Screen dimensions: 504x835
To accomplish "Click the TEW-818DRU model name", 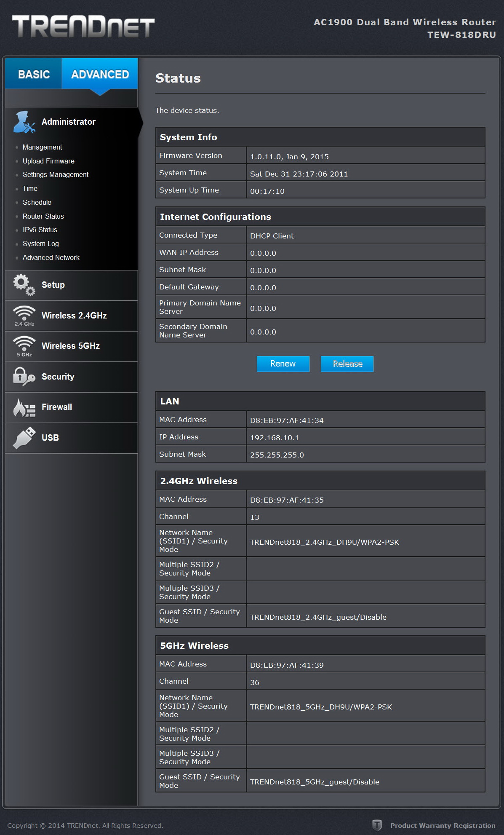I will click(461, 35).
